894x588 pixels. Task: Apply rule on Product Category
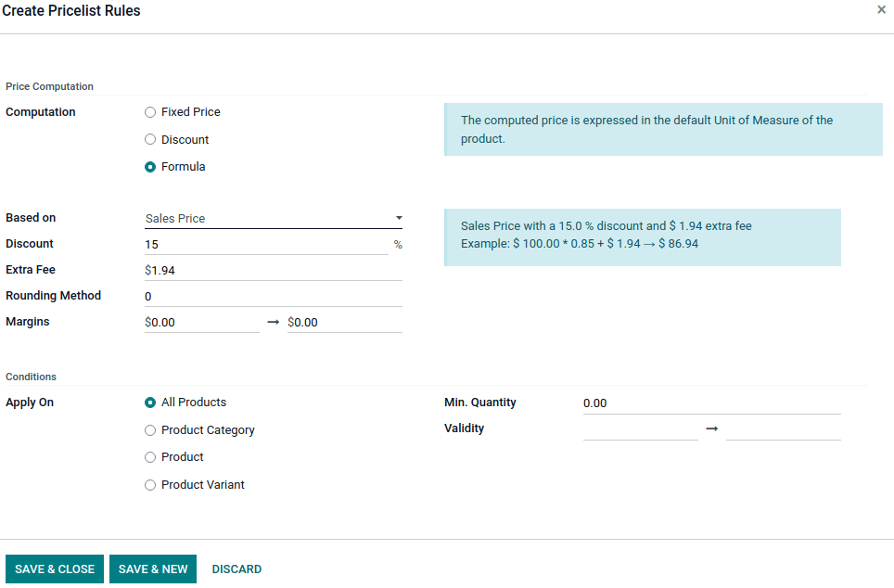[149, 430]
